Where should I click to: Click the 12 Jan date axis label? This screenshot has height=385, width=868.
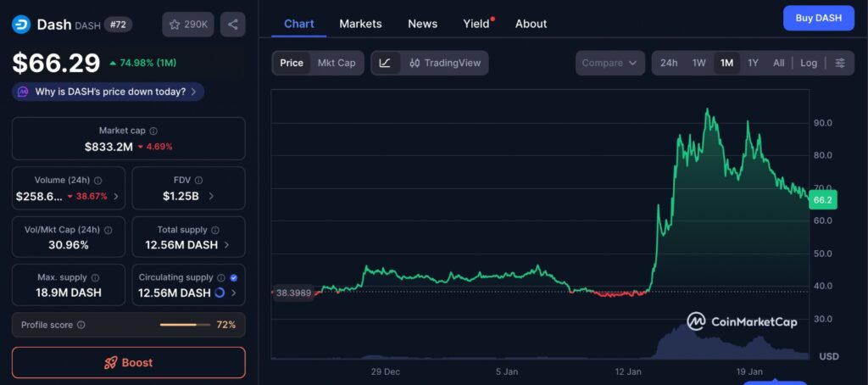[x=628, y=371]
